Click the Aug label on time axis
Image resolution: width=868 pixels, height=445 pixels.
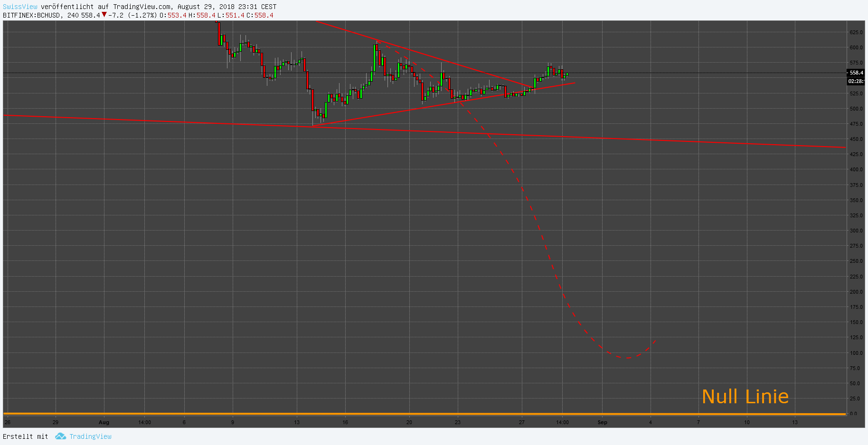(104, 422)
